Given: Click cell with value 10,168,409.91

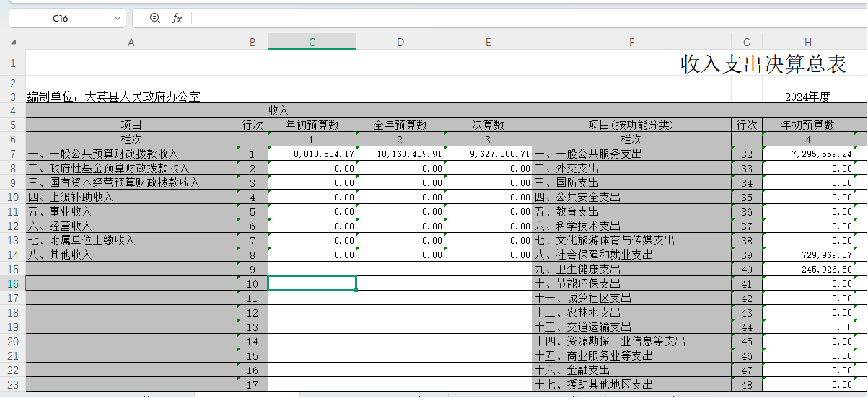Looking at the screenshot, I should (400, 154).
